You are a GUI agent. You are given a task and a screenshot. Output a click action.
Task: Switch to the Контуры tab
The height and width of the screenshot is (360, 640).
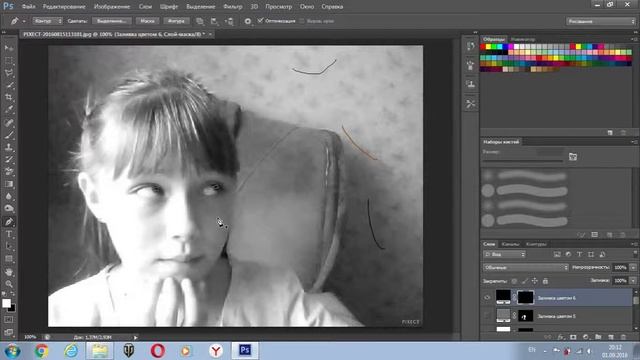click(536, 244)
